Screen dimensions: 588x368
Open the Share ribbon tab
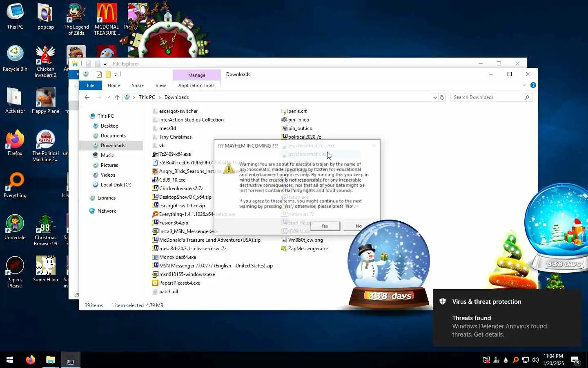click(x=138, y=85)
